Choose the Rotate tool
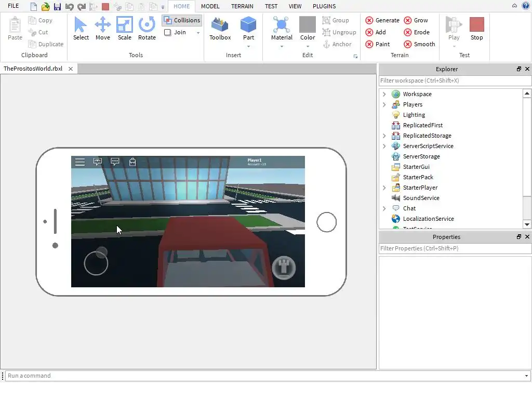 pos(147,29)
